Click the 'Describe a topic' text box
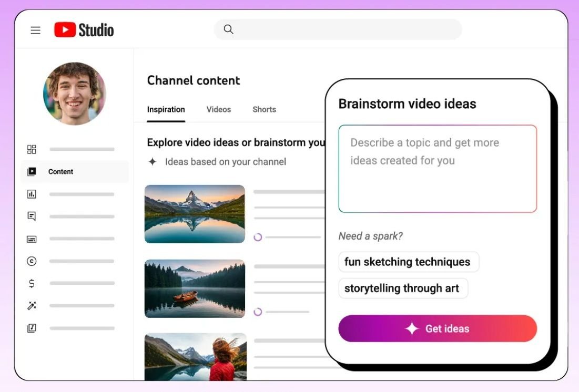The width and height of the screenshot is (579, 392). [438, 169]
